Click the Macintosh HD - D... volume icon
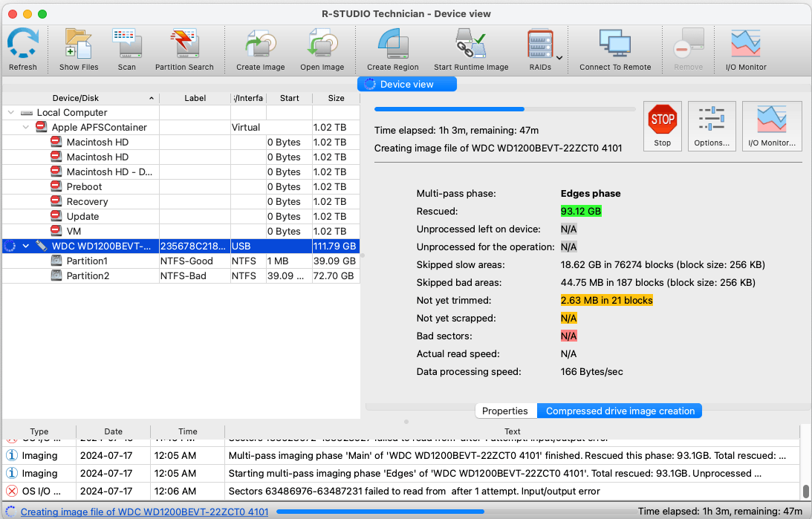The image size is (812, 519). click(56, 172)
